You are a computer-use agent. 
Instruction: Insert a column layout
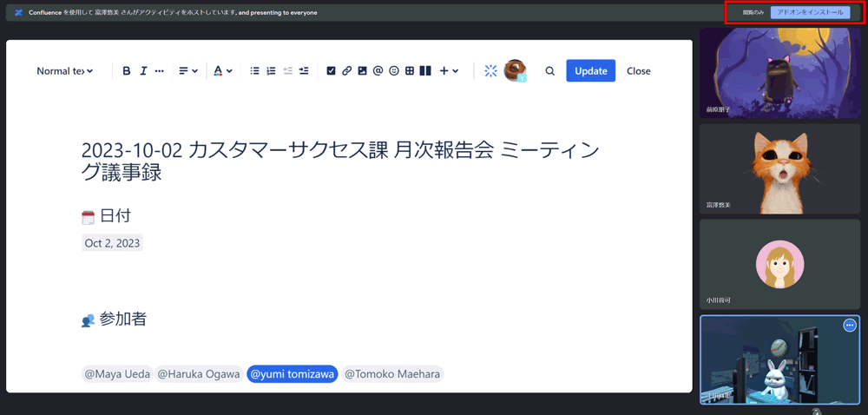pyautogui.click(x=425, y=71)
